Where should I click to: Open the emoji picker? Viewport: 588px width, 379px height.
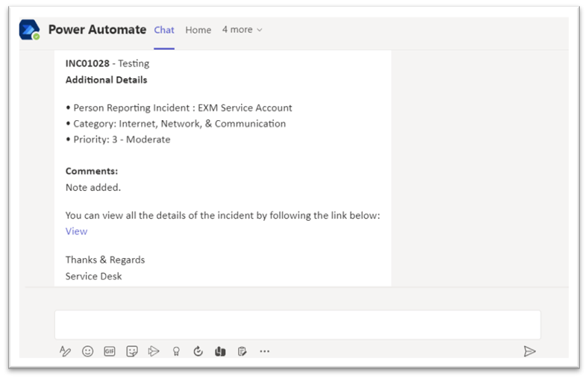point(87,351)
